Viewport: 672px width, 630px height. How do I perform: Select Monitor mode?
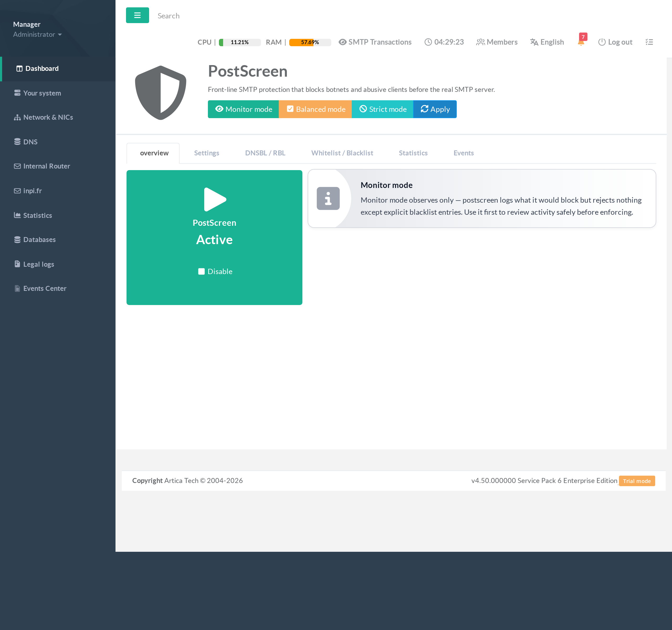point(243,109)
